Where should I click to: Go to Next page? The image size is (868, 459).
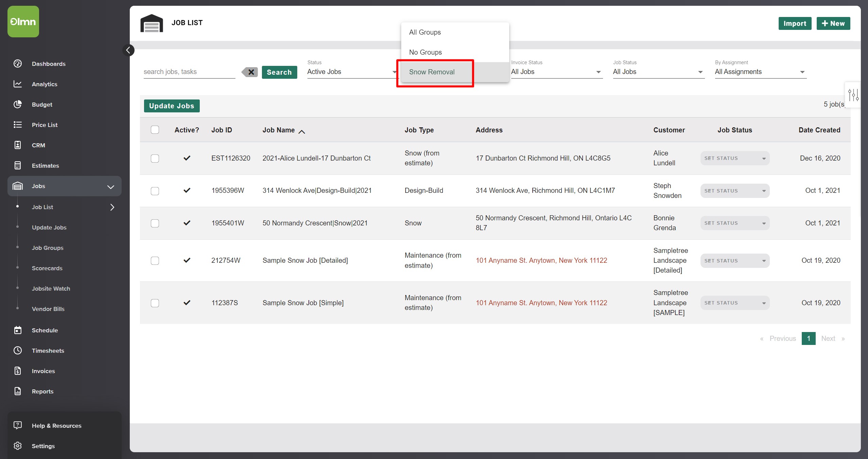(x=828, y=338)
